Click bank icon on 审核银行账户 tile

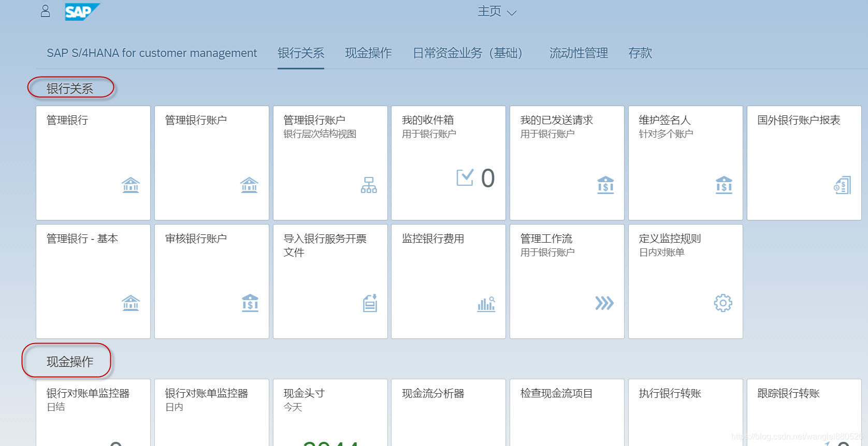[250, 303]
